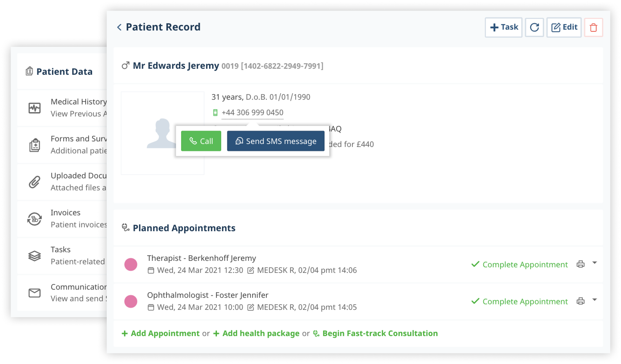Click the patient avatar placeholder photo
Viewport: 621px width, 364px height.
(x=163, y=133)
